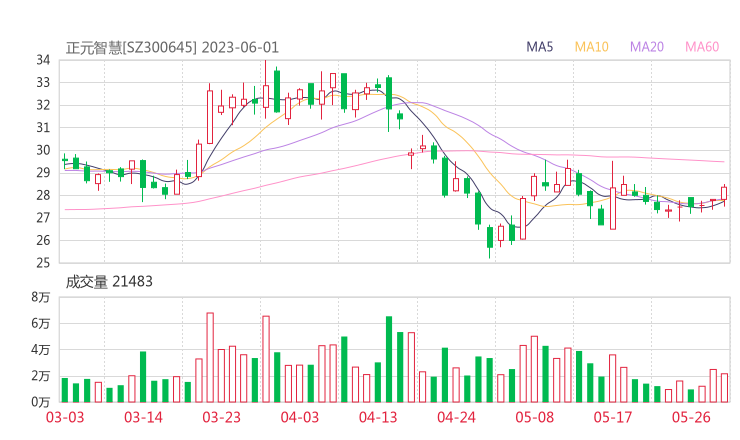
Task: Click the price axis value 30
Action: (x=43, y=150)
